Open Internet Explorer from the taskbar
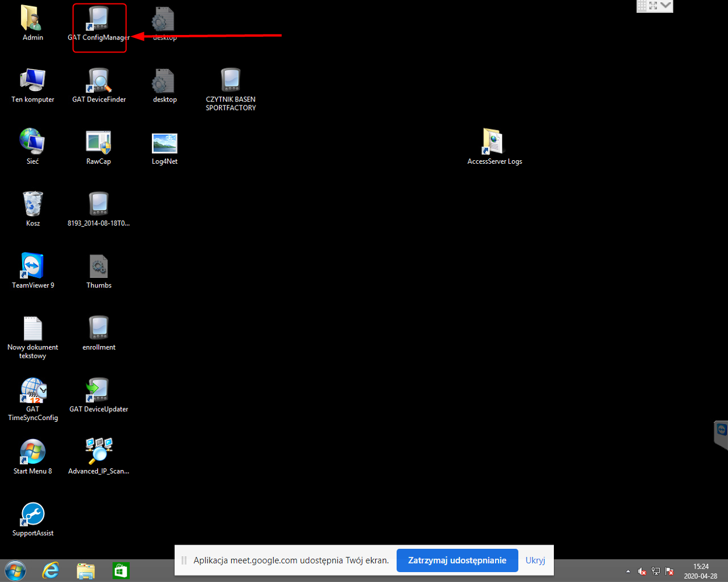This screenshot has height=582, width=728. coord(51,571)
